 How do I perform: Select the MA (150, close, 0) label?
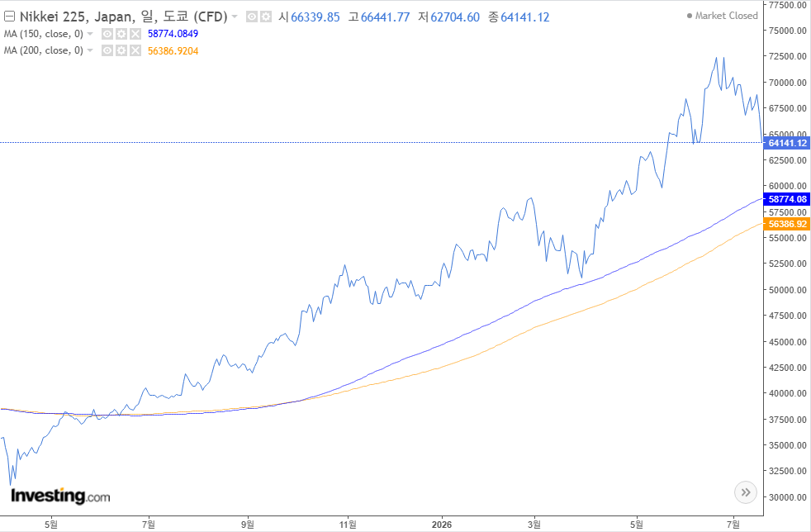pyautogui.click(x=44, y=34)
